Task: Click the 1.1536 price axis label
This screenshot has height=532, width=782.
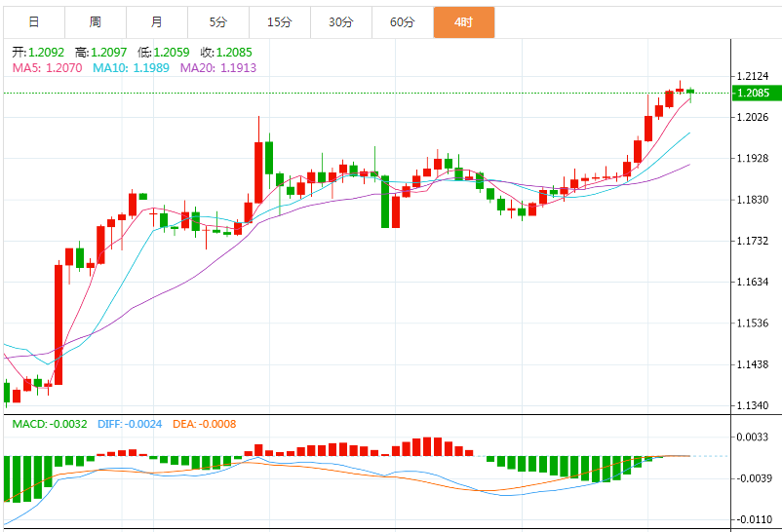Action: click(753, 323)
